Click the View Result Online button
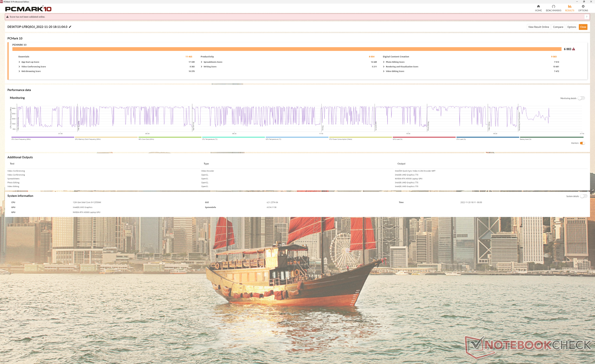This screenshot has height=364, width=595. point(538,27)
